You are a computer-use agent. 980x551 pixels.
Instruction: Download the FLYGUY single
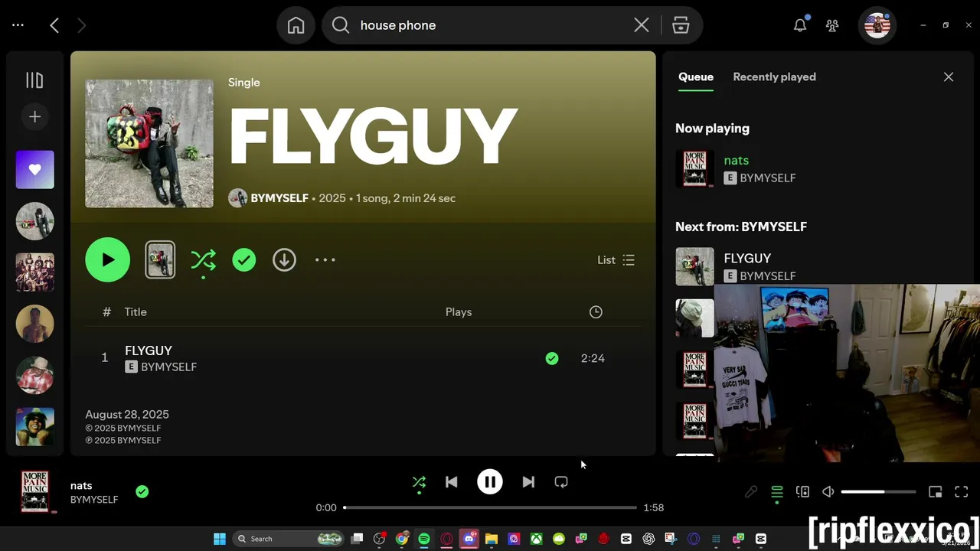click(x=284, y=260)
